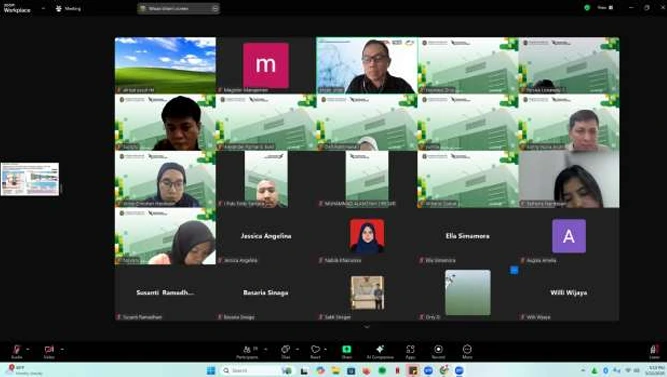Viewport: 667px width, 377px height.
Task: Select the Meeting tab at top
Action: [68, 8]
